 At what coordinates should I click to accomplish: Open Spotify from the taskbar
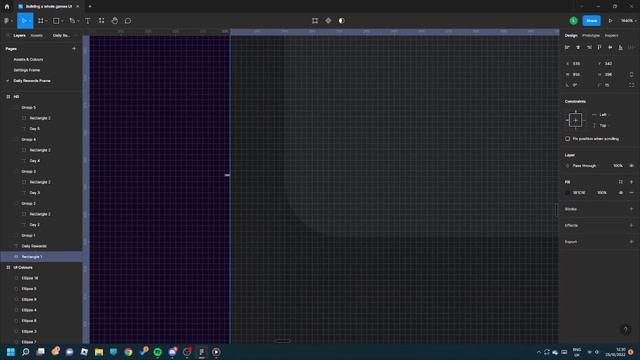pyautogui.click(x=158, y=352)
